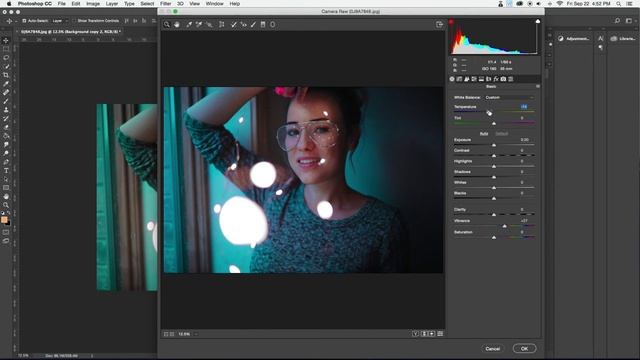Click the Tint slider handle
This screenshot has height=360, width=640.
pyautogui.click(x=494, y=123)
